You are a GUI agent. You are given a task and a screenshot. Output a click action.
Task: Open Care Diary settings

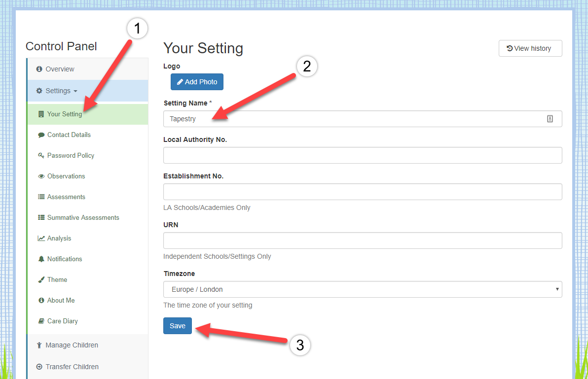tap(88, 321)
